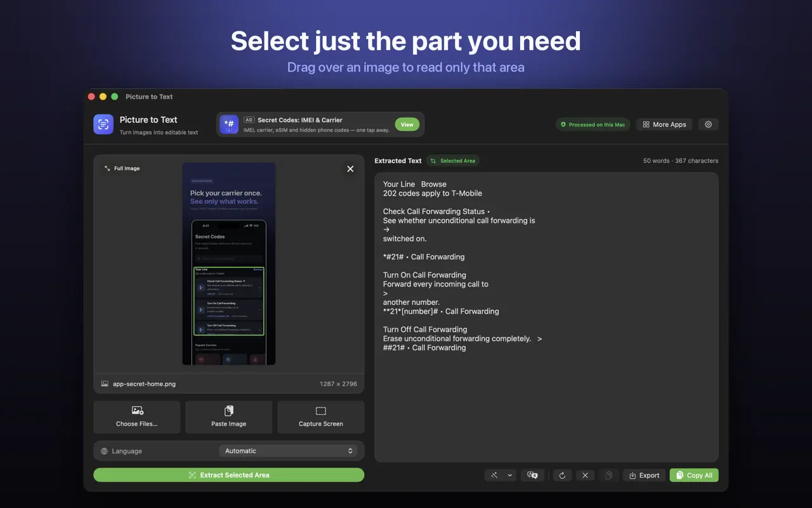Remove loaded image with close X
The height and width of the screenshot is (508, 812).
pos(350,169)
